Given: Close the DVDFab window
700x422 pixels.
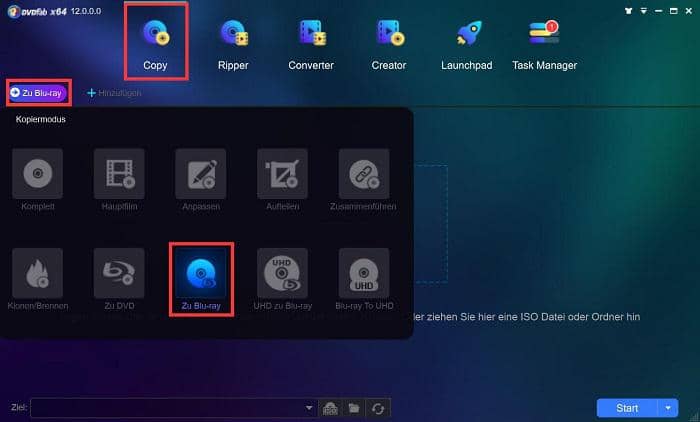Looking at the screenshot, I should tap(689, 11).
